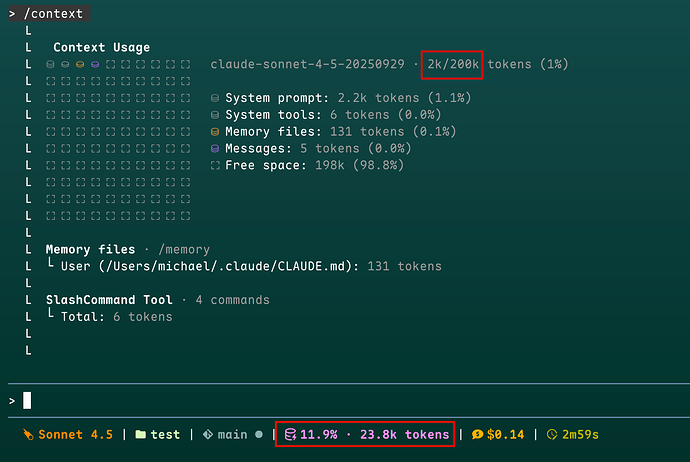Click the System tools legend icon

[215, 115]
